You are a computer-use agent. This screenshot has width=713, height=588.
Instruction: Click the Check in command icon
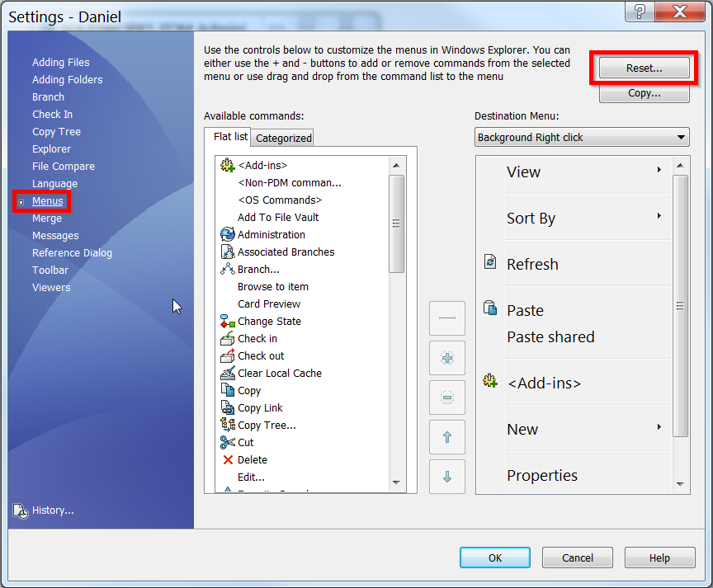[228, 338]
